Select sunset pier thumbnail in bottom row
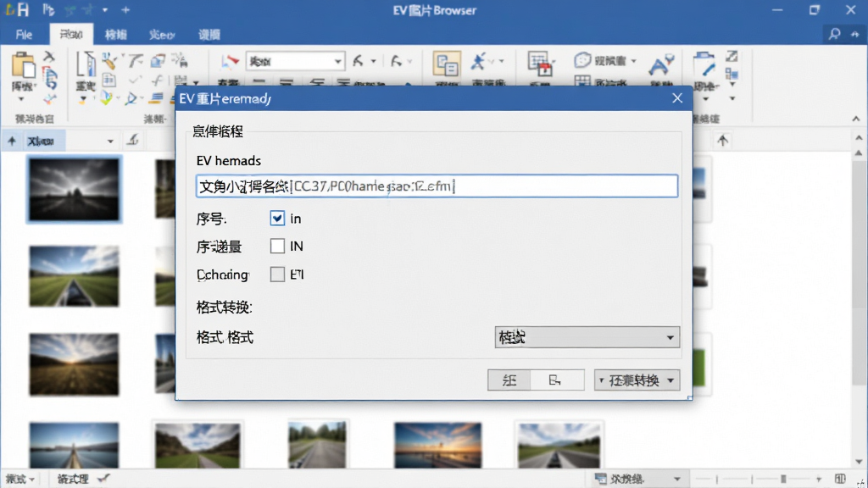Image resolution: width=868 pixels, height=488 pixels. tap(437, 444)
